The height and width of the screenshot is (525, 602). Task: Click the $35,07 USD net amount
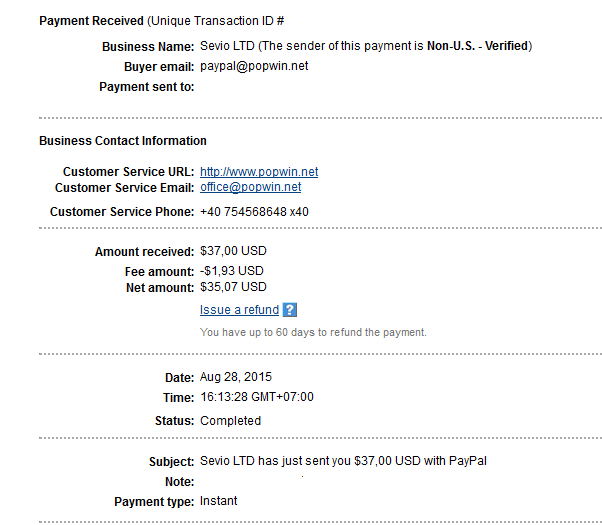(x=233, y=287)
